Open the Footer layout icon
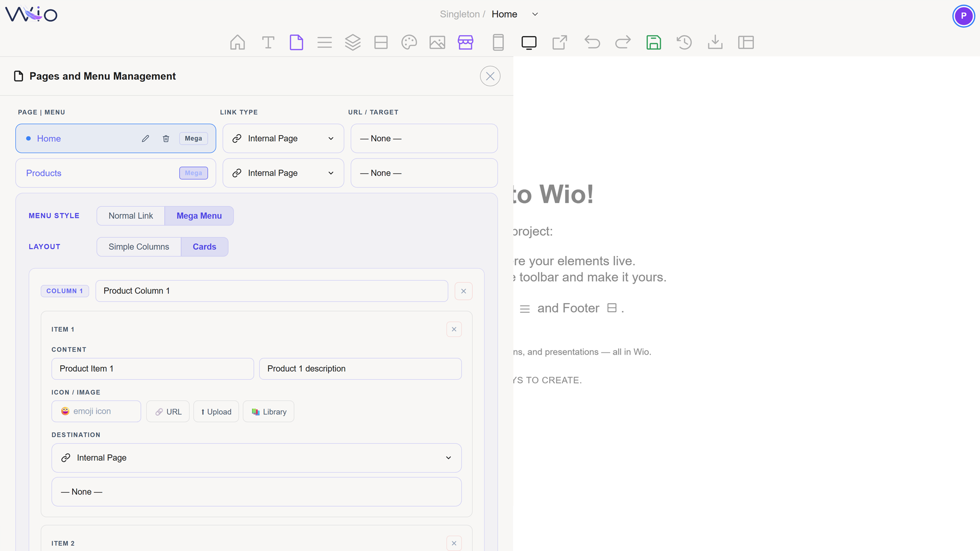Viewport: 980px width, 551px height. coord(381,42)
